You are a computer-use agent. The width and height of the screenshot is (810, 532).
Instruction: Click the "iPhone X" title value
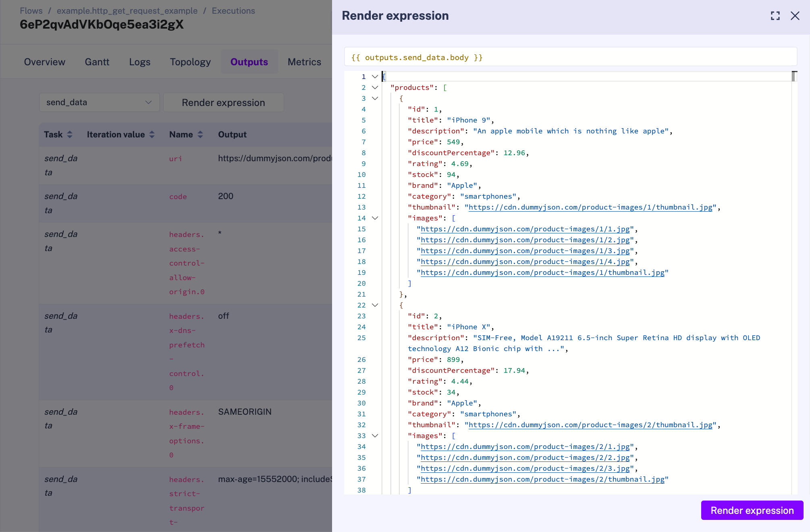pos(469,327)
